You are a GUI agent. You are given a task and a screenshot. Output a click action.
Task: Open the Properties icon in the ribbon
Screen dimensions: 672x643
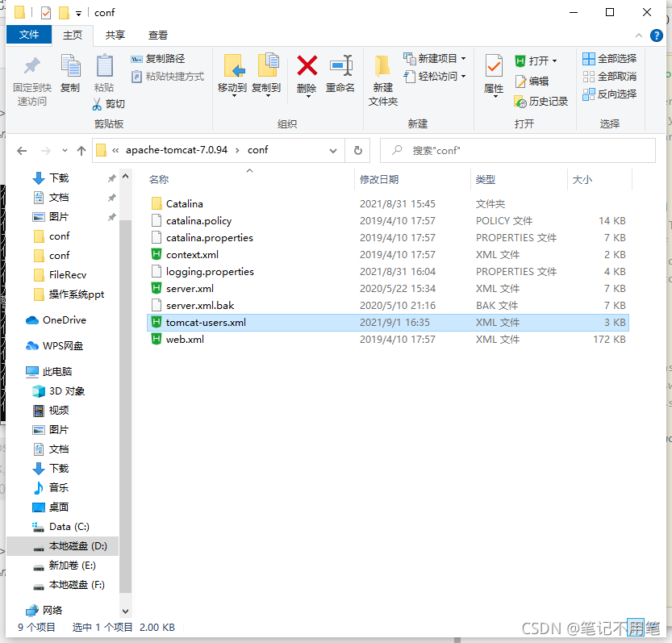494,66
